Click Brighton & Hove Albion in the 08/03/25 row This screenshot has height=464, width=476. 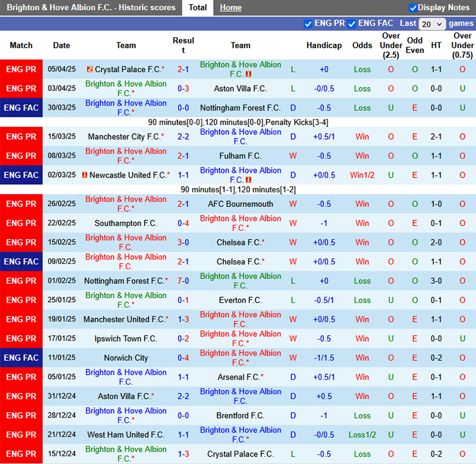pos(126,156)
